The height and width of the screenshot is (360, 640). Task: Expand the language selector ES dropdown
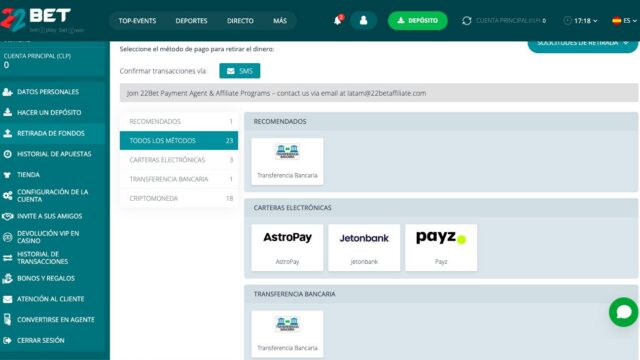pyautogui.click(x=624, y=20)
